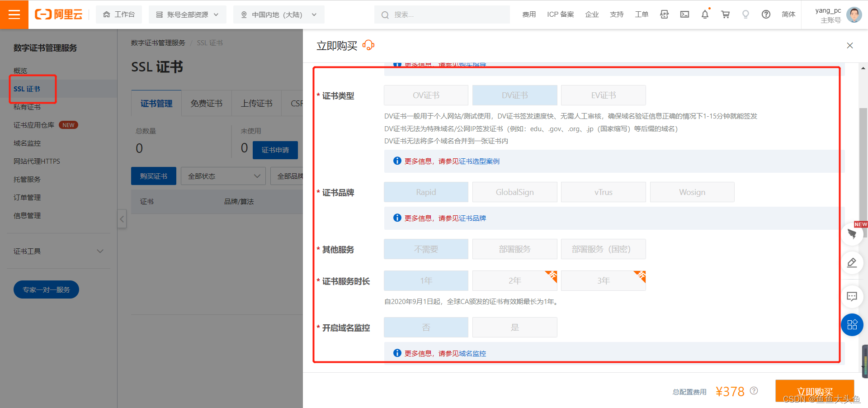Click the 购买证书 button
This screenshot has height=408, width=868.
pyautogui.click(x=154, y=176)
